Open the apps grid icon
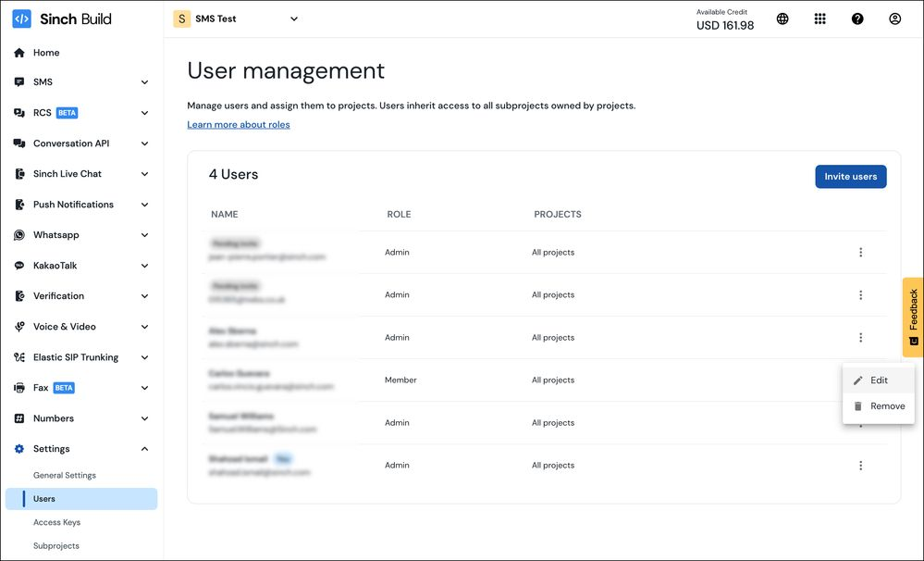 (819, 19)
